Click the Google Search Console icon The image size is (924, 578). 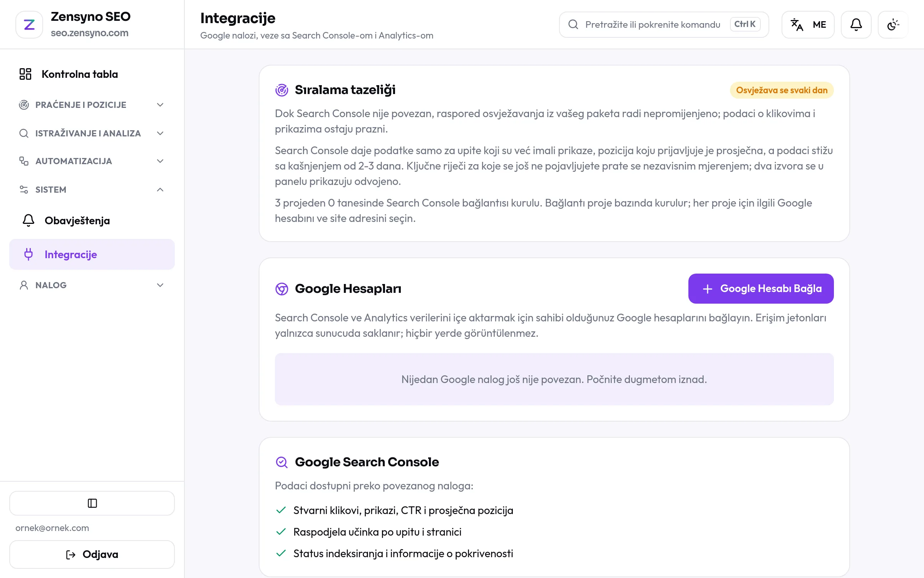(x=282, y=462)
